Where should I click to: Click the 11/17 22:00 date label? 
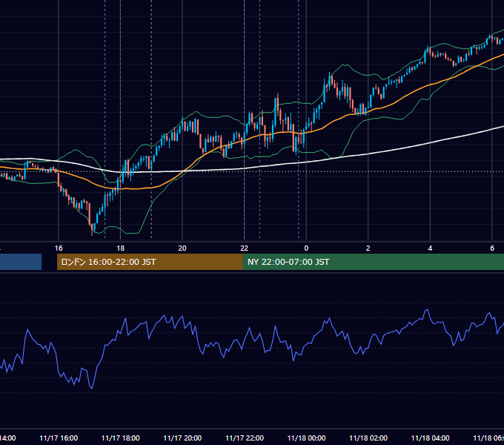point(245,438)
